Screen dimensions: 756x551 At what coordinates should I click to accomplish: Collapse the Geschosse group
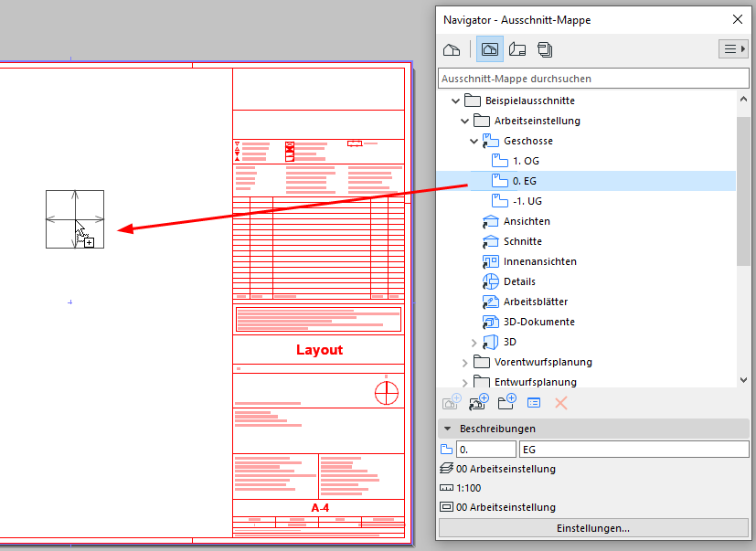474,142
